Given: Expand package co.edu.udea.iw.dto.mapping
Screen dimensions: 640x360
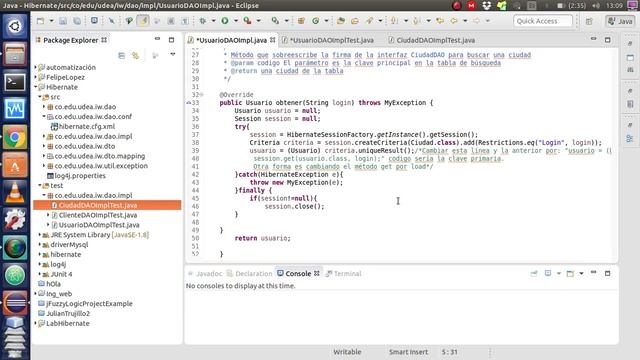Looking at the screenshot, I should coord(44,156).
